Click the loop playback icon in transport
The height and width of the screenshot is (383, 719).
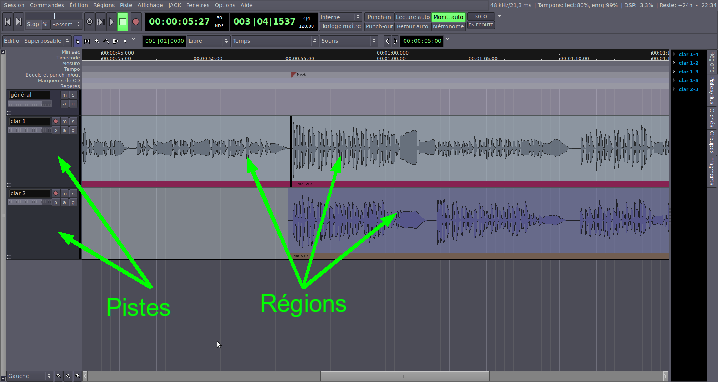(89, 22)
